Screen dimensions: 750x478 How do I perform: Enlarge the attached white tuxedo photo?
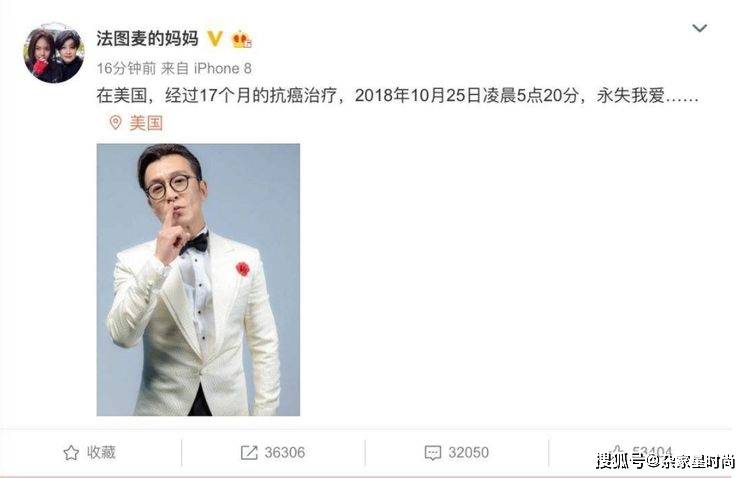(198, 279)
